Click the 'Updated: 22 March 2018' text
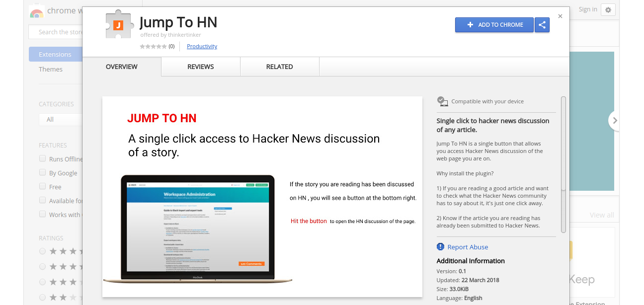 [x=468, y=280]
